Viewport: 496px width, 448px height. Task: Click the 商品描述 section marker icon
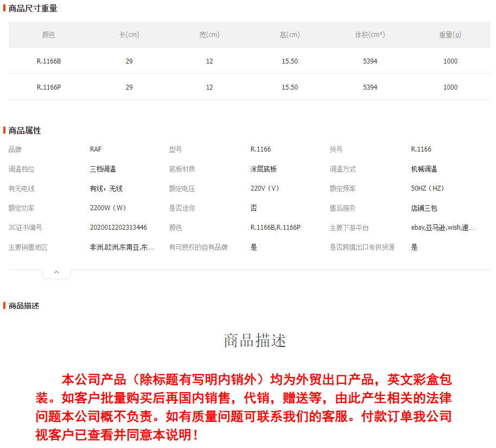(x=3, y=306)
